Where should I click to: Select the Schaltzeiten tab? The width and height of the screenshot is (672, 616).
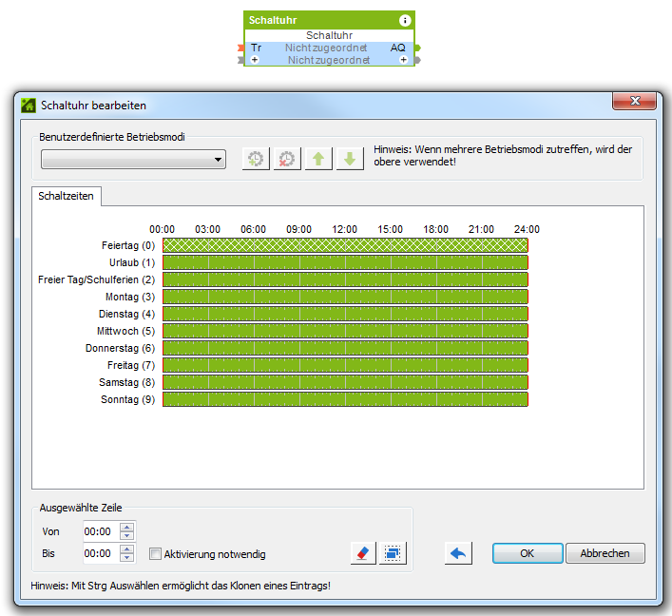pos(66,196)
